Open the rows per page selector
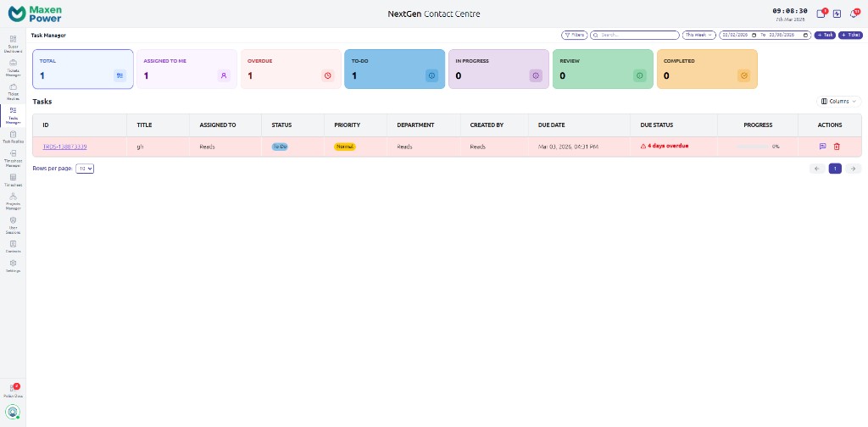 (x=85, y=169)
